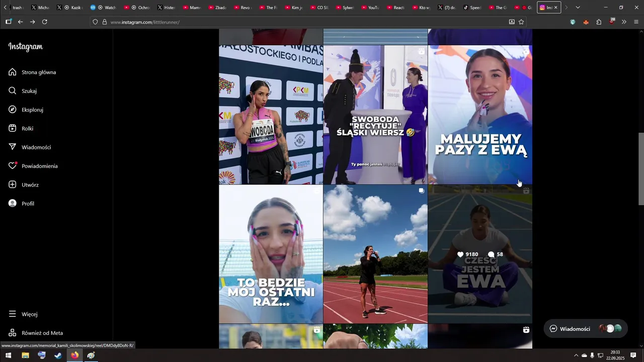This screenshot has width=644, height=362.
Task: Open Windows notification center
Action: pos(633,355)
